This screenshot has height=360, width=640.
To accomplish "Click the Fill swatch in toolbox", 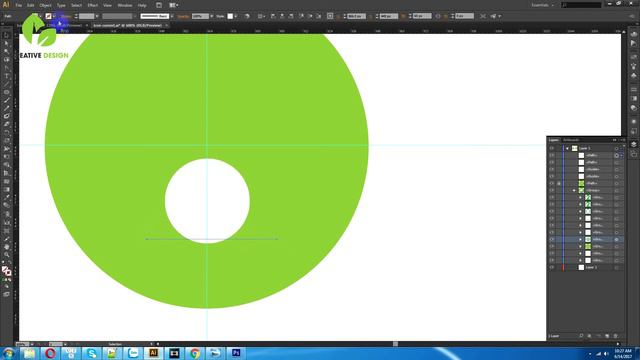I will pos(4,270).
